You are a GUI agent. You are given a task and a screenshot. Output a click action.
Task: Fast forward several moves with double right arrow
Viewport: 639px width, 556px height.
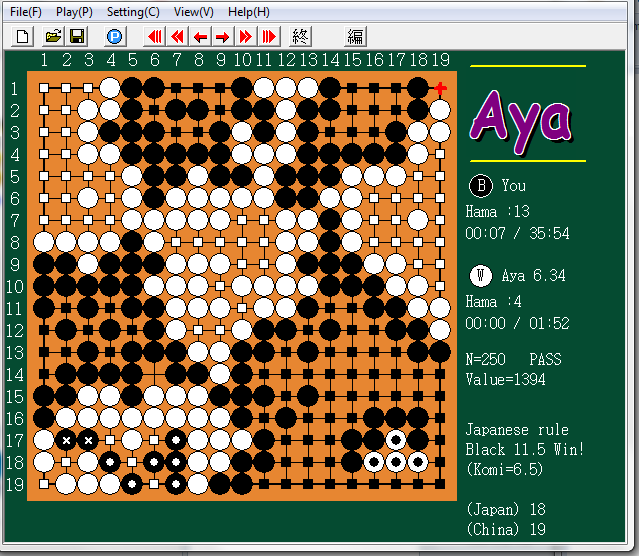pos(245,37)
